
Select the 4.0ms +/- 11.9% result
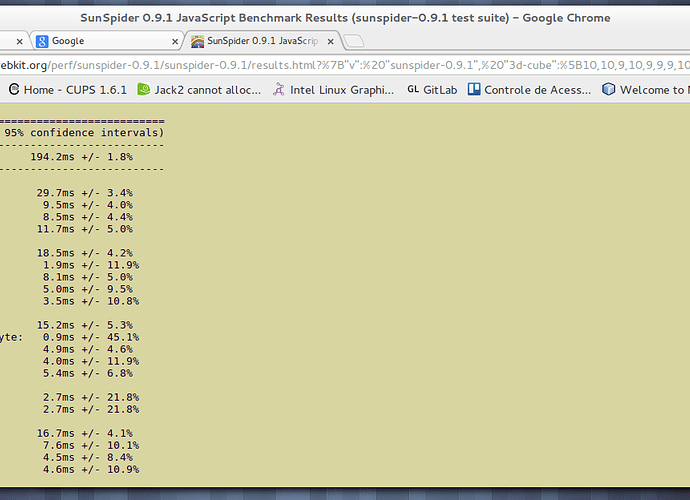(91, 361)
